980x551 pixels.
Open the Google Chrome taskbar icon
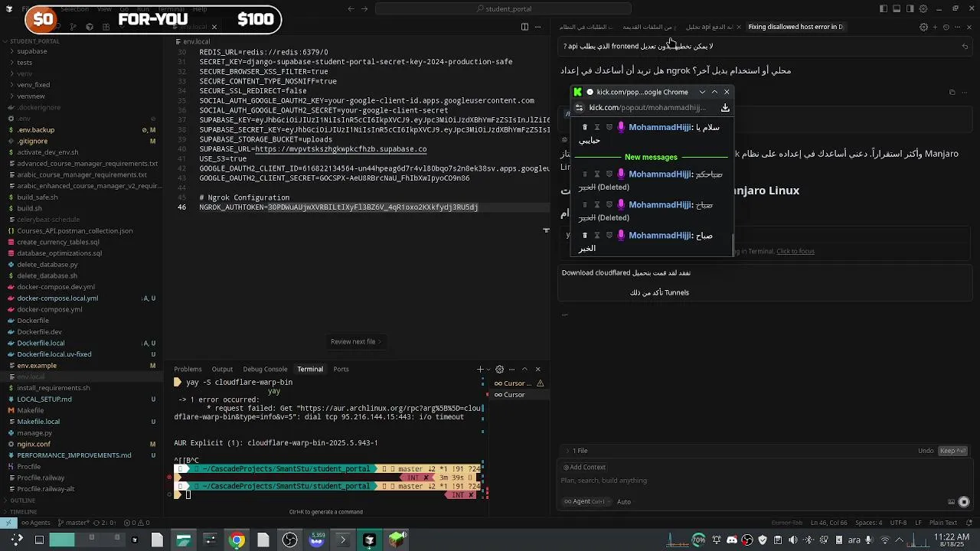tap(237, 540)
